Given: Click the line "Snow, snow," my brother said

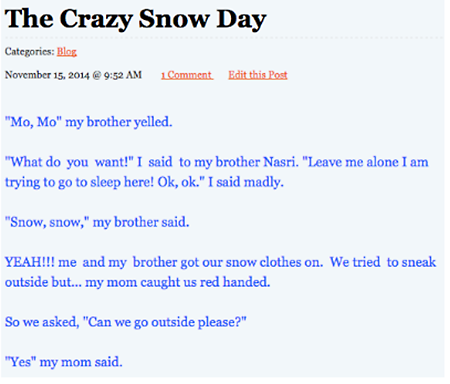Looking at the screenshot, I should click(x=97, y=222).
